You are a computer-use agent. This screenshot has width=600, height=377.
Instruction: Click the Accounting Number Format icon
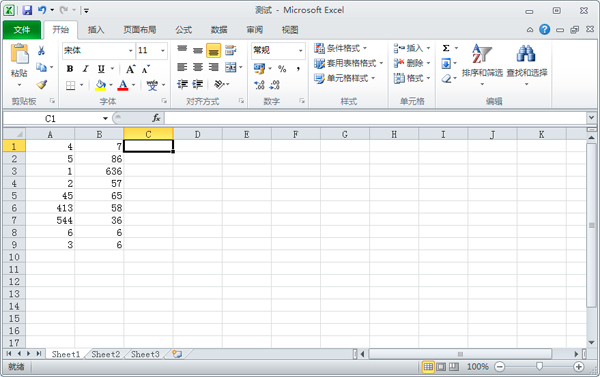(259, 69)
